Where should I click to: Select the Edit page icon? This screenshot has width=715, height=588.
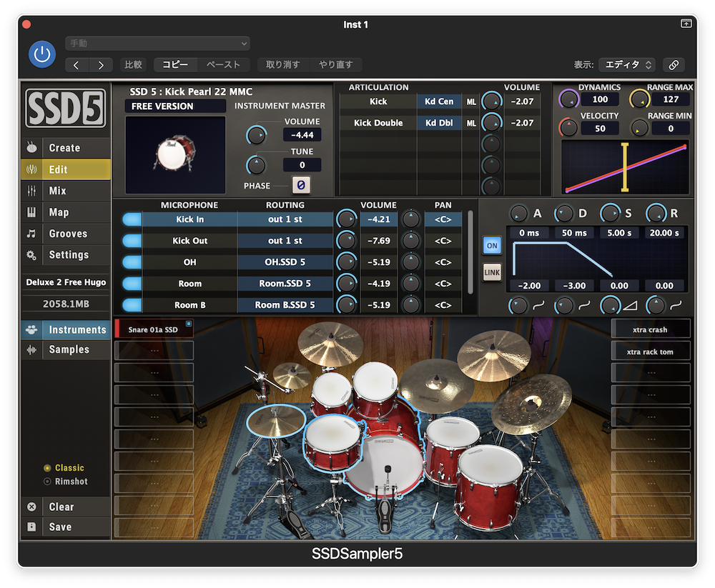(x=31, y=169)
